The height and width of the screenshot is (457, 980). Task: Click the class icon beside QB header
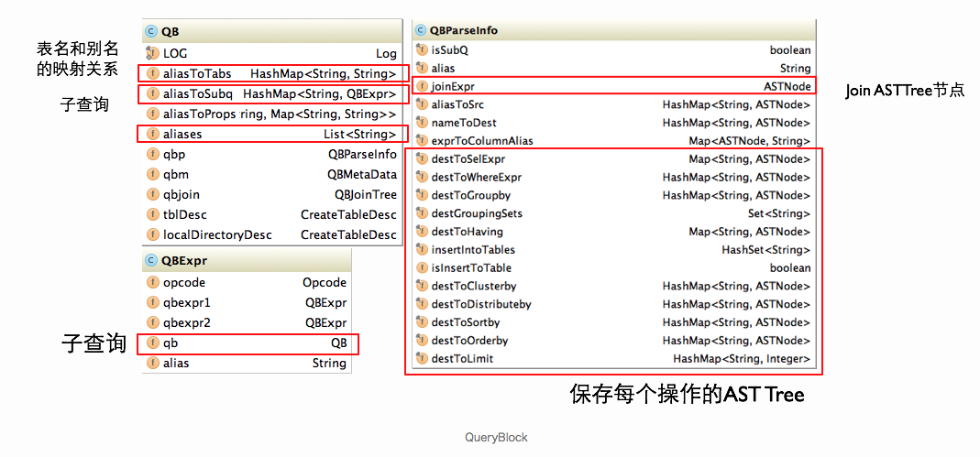tap(151, 31)
